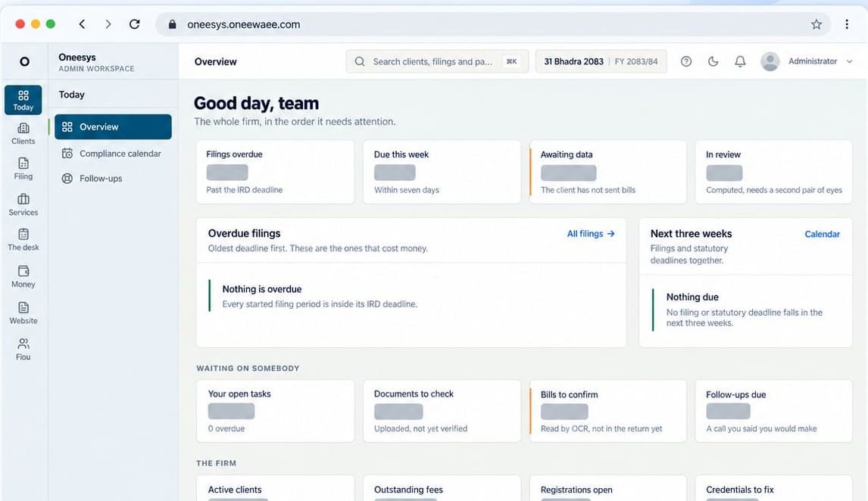Open the help question mark icon
This screenshot has width=868, height=501.
[x=686, y=61]
